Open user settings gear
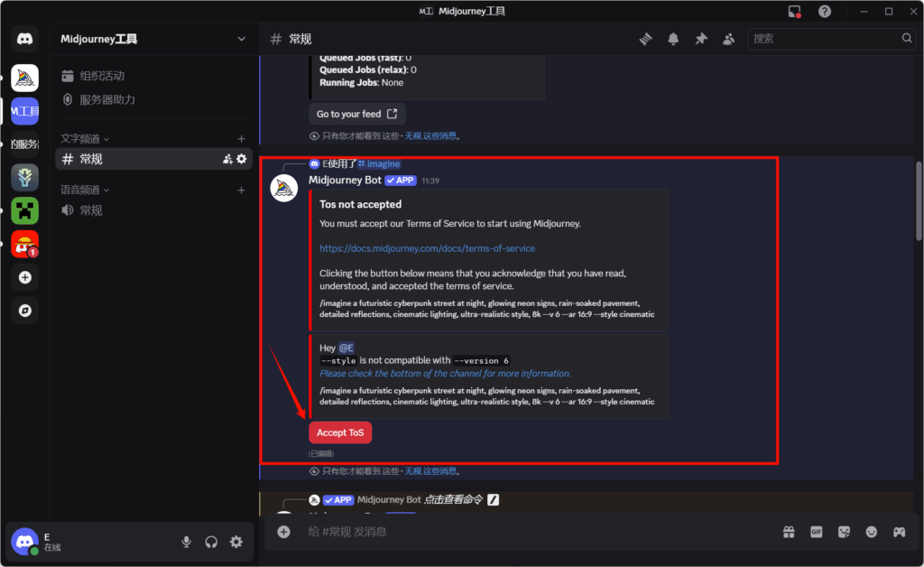Image resolution: width=924 pixels, height=567 pixels. (236, 542)
